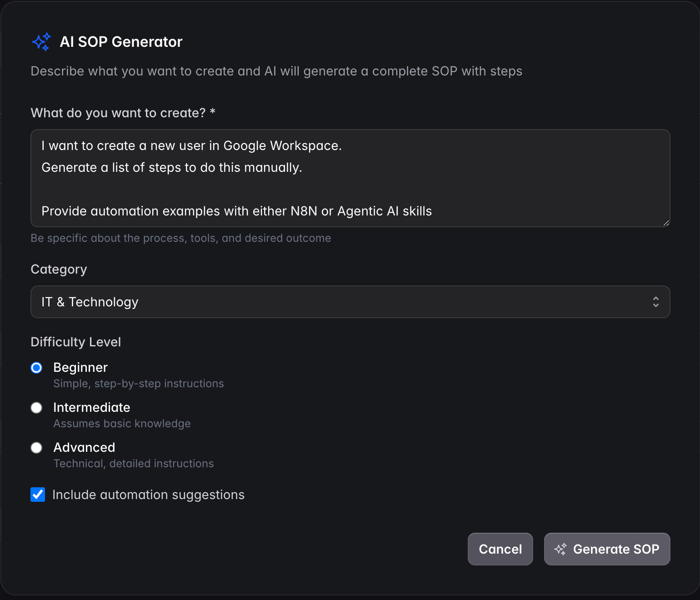
Task: Select the Intermediate difficulty radio button
Action: click(x=36, y=408)
